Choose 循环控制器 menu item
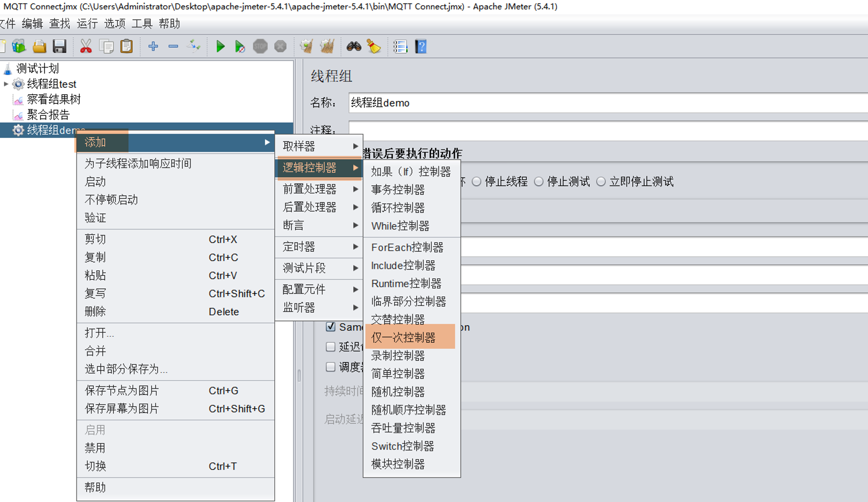 [411, 208]
